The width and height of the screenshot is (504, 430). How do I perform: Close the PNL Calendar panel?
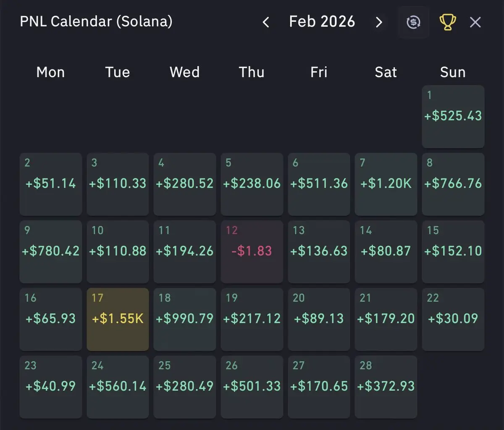475,22
